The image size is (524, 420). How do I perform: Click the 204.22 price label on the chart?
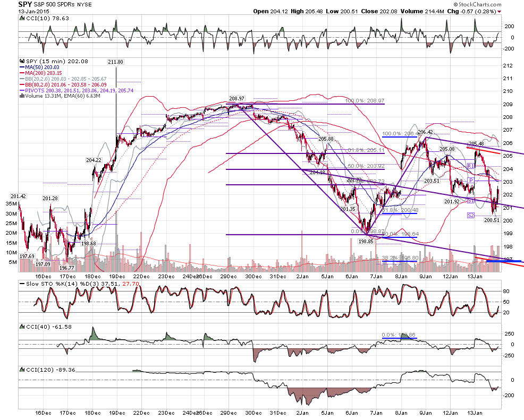[x=94, y=160]
